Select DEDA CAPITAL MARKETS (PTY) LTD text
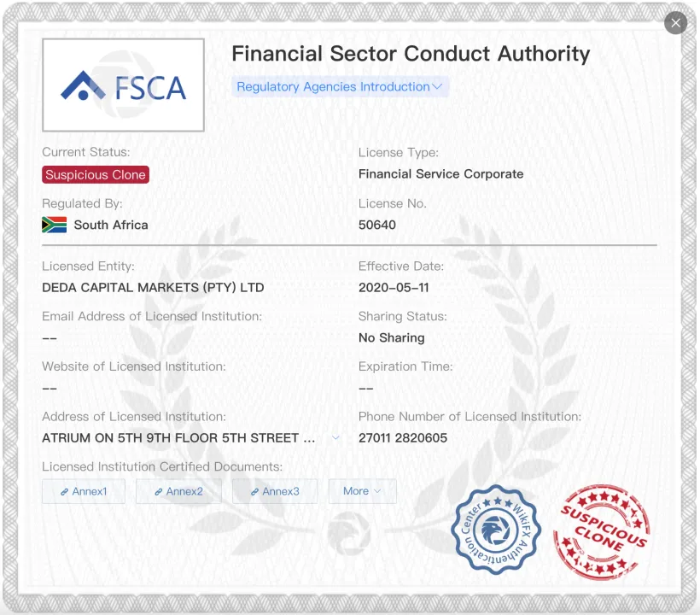700x615 pixels. click(153, 288)
